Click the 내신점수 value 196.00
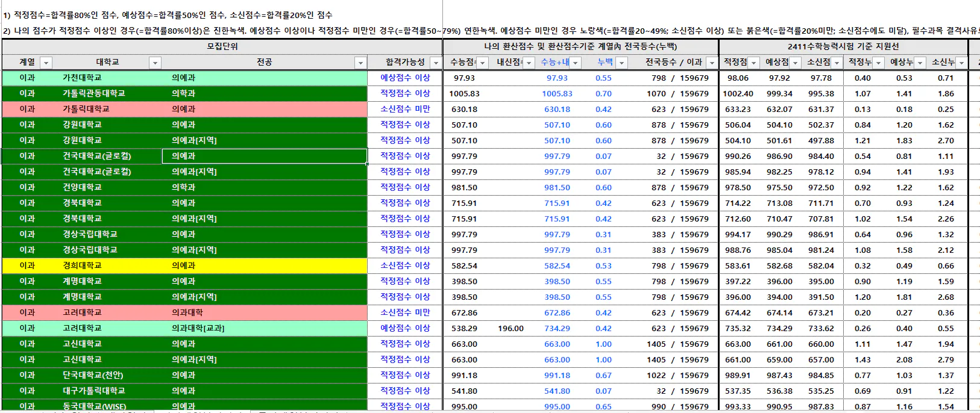This screenshot has height=413, width=980. 510,328
